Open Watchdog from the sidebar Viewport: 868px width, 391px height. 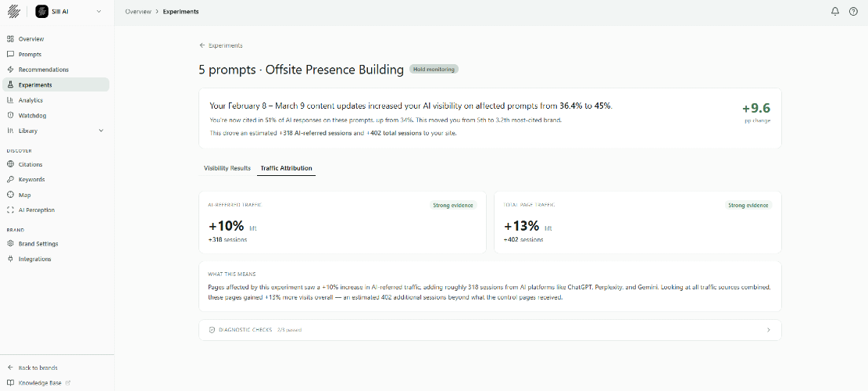32,116
